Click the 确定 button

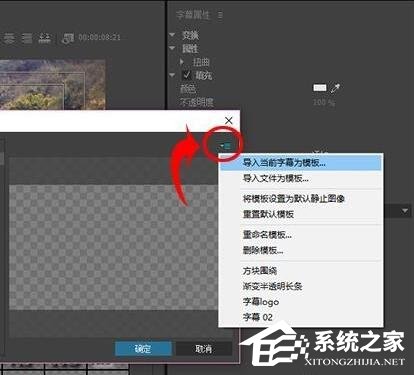[x=143, y=349]
